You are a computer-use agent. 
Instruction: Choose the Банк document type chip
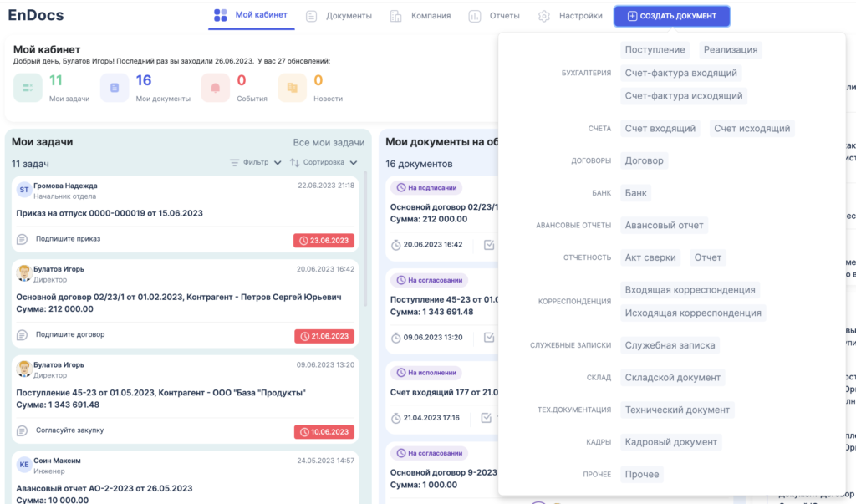coord(635,193)
